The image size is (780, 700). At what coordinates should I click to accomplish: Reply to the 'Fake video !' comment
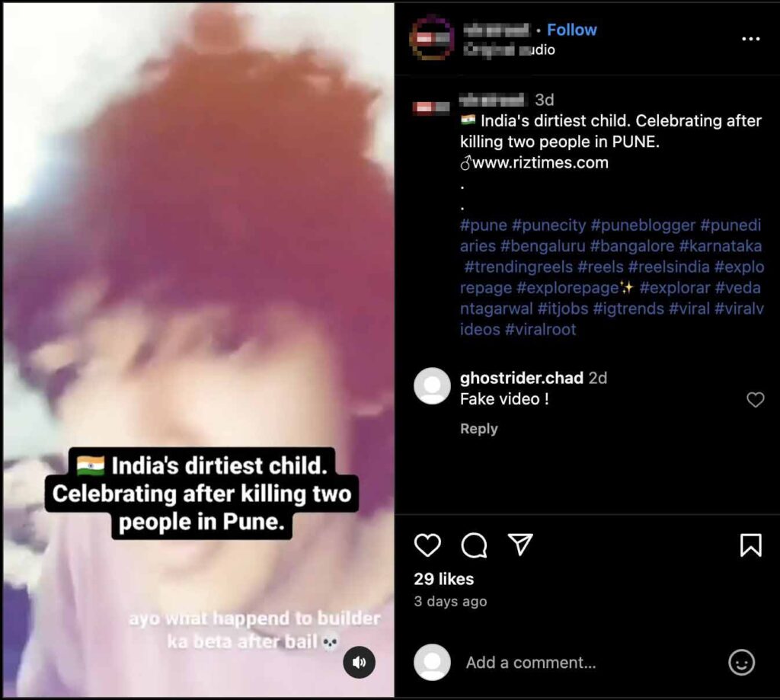tap(478, 428)
